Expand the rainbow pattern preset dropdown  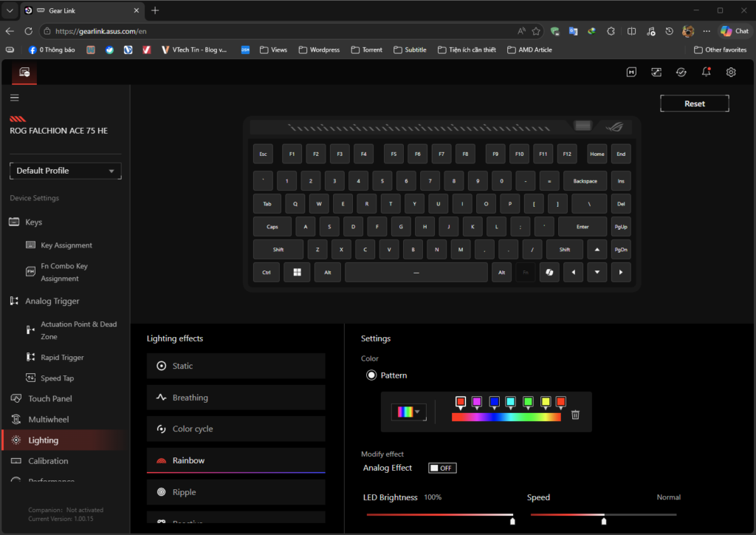pyautogui.click(x=409, y=412)
